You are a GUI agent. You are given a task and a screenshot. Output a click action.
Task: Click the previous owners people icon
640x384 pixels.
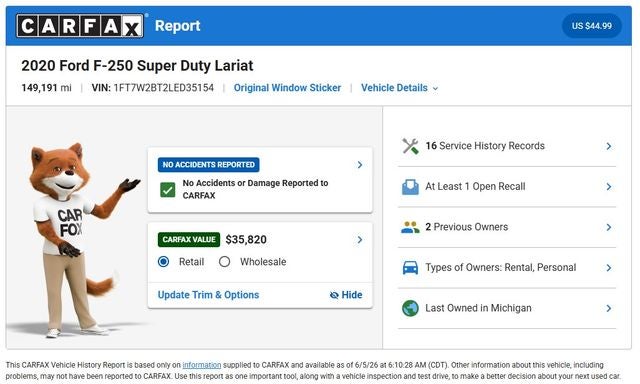(410, 227)
